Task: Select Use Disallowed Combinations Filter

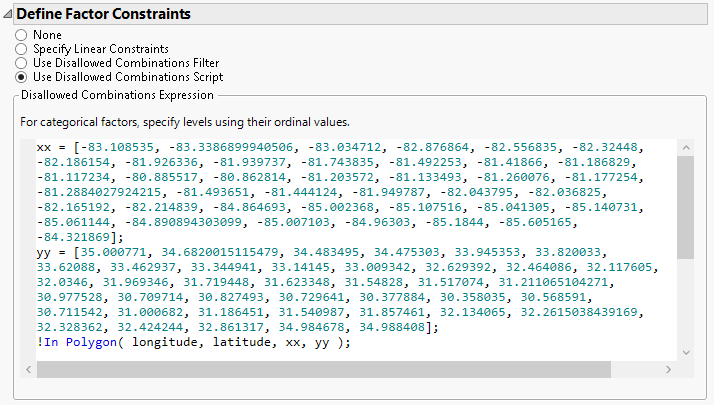Action: point(21,62)
